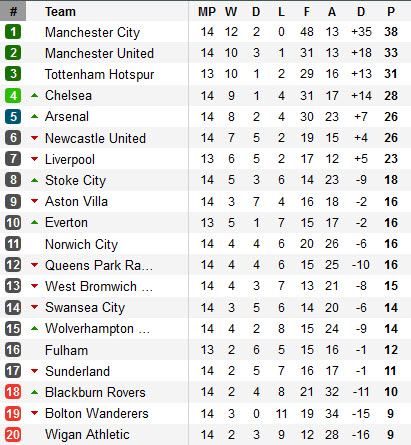This screenshot has width=411, height=445.
Task: Select the truncated Queens Park Ra... team name
Action: coord(99,265)
